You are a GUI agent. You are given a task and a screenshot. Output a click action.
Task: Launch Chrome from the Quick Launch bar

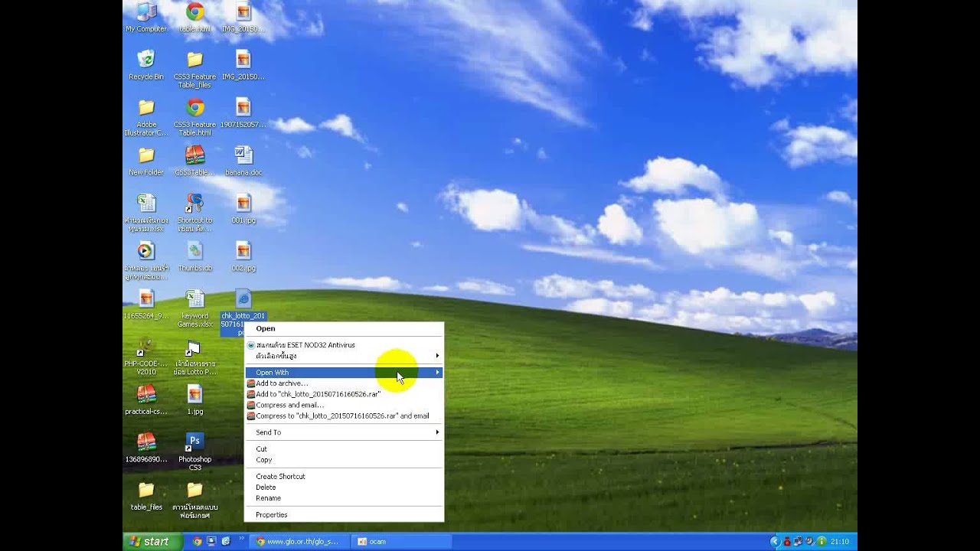198,541
